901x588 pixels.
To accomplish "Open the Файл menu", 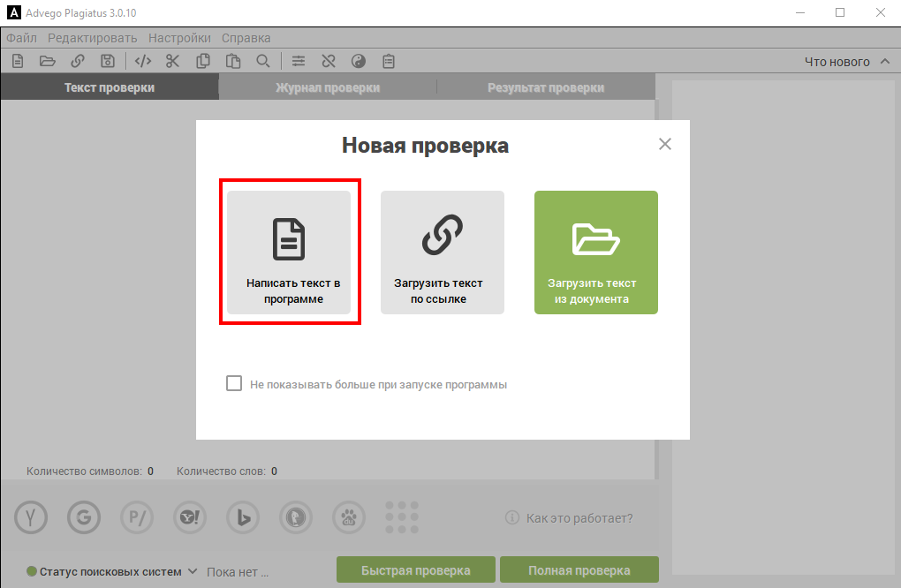I will pyautogui.click(x=21, y=38).
